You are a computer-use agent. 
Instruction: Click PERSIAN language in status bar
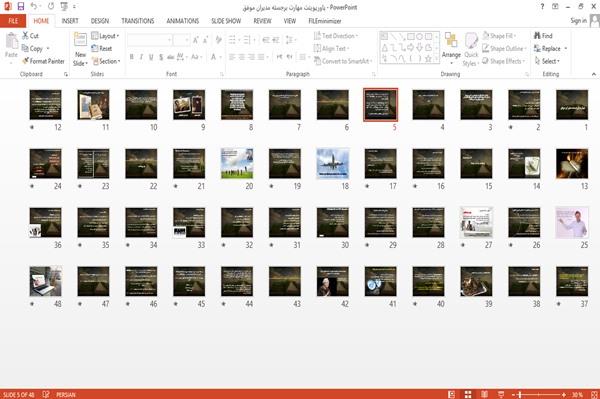66,394
